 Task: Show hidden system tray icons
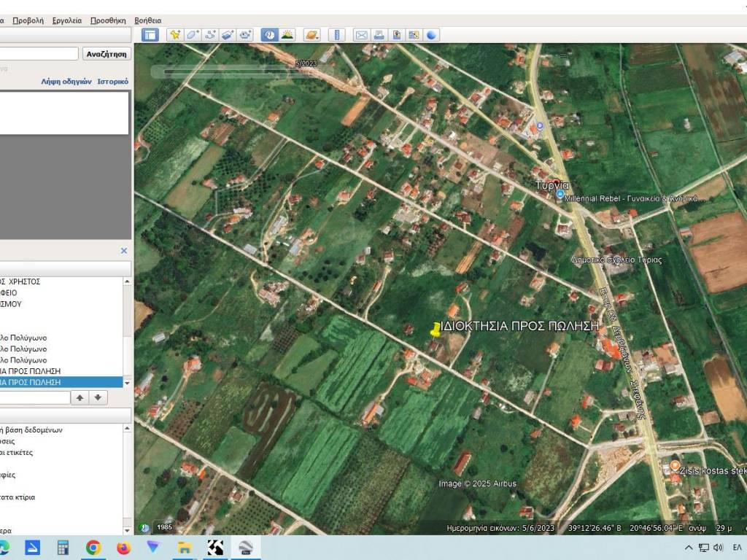point(689,548)
